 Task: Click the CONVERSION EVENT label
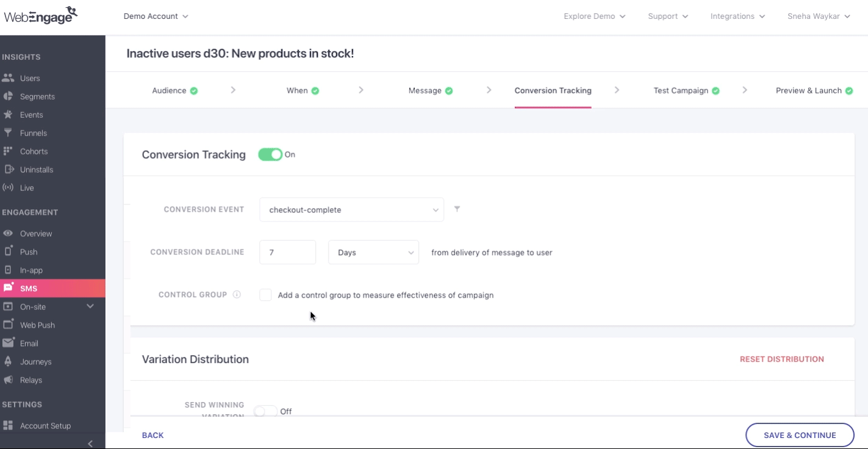click(x=204, y=209)
